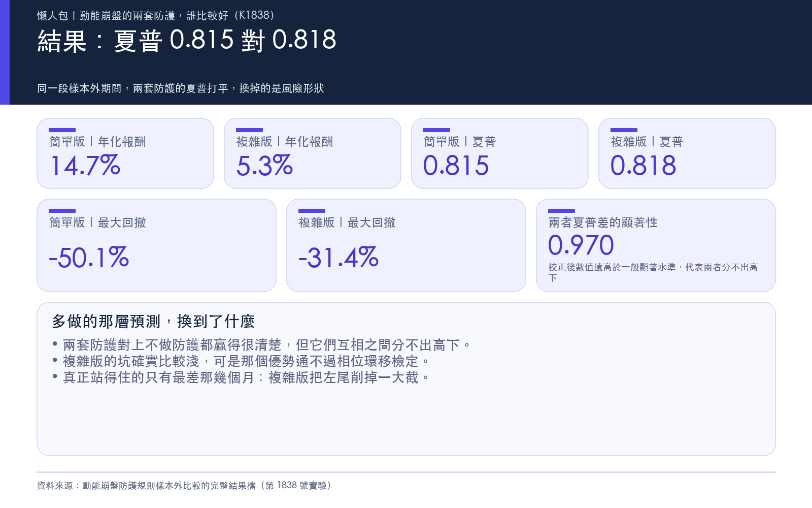Click the label 兩者夏普差的顯著性
Viewport: 812px width, 508px height.
603,223
